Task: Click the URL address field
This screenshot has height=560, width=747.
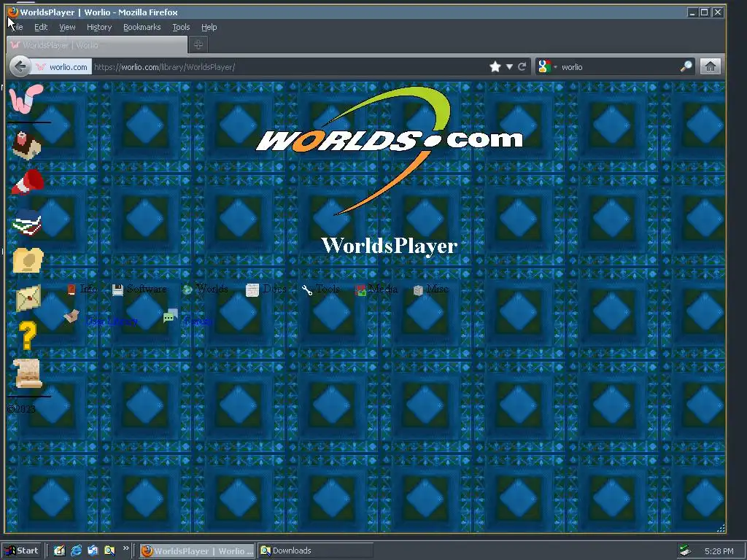Action: pyautogui.click(x=288, y=67)
